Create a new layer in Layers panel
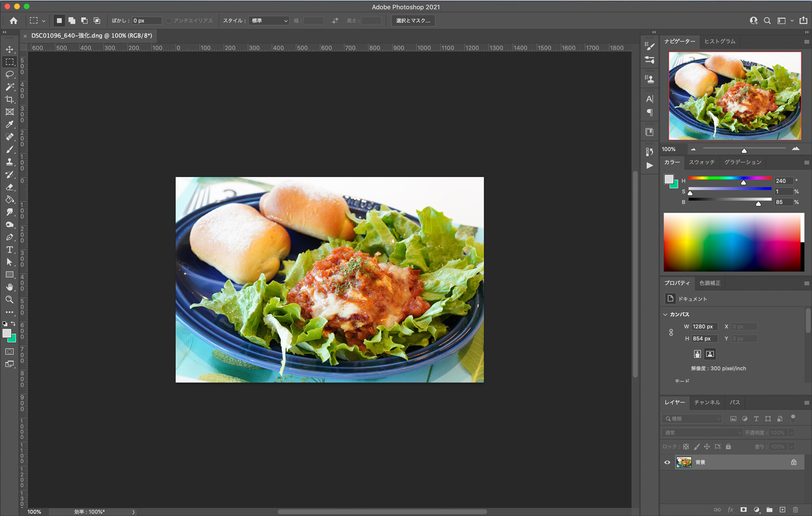This screenshot has height=516, width=812. (782, 509)
